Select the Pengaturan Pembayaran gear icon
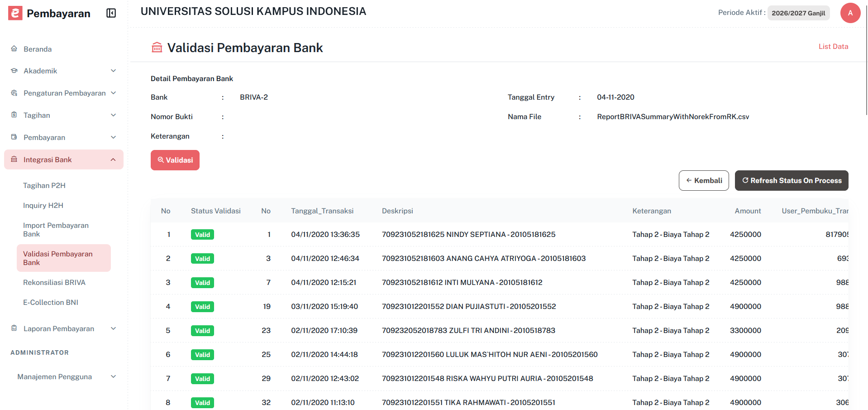This screenshot has height=410, width=868. point(14,93)
